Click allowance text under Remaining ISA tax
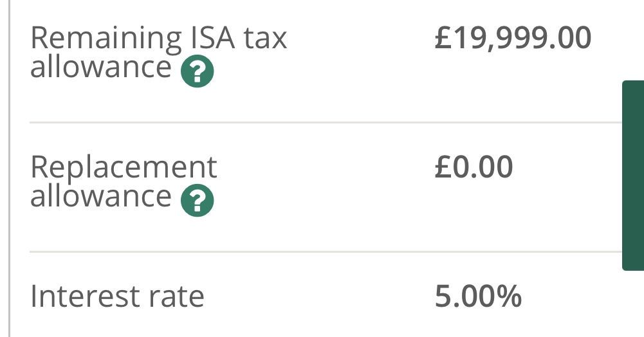644x337 pixels. (101, 67)
